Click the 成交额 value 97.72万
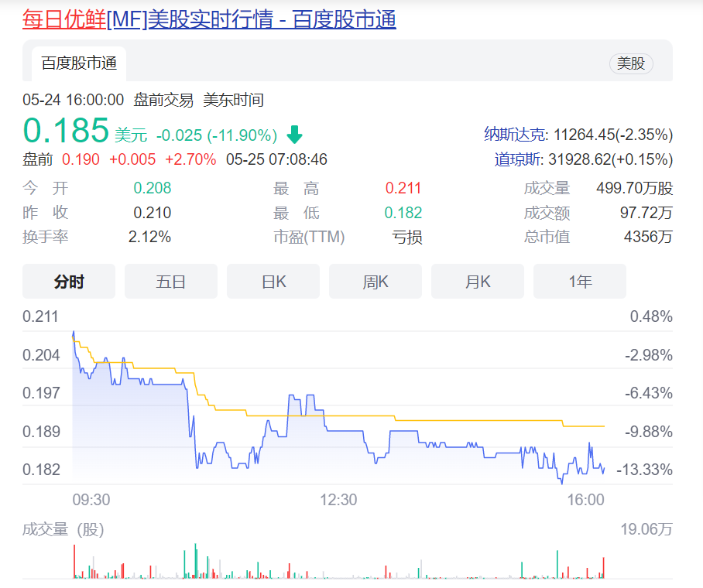Image resolution: width=703 pixels, height=588 pixels. (646, 213)
